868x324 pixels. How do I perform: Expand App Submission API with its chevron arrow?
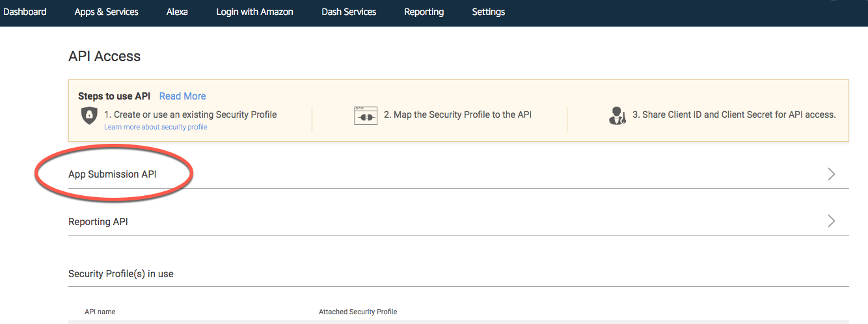(x=831, y=174)
